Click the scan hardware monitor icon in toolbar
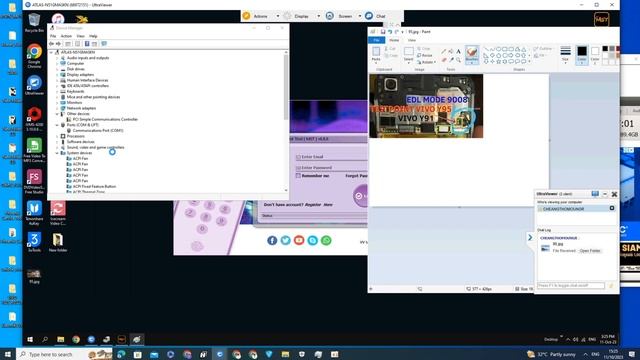Screen dimensions: 640x360 (104, 44)
